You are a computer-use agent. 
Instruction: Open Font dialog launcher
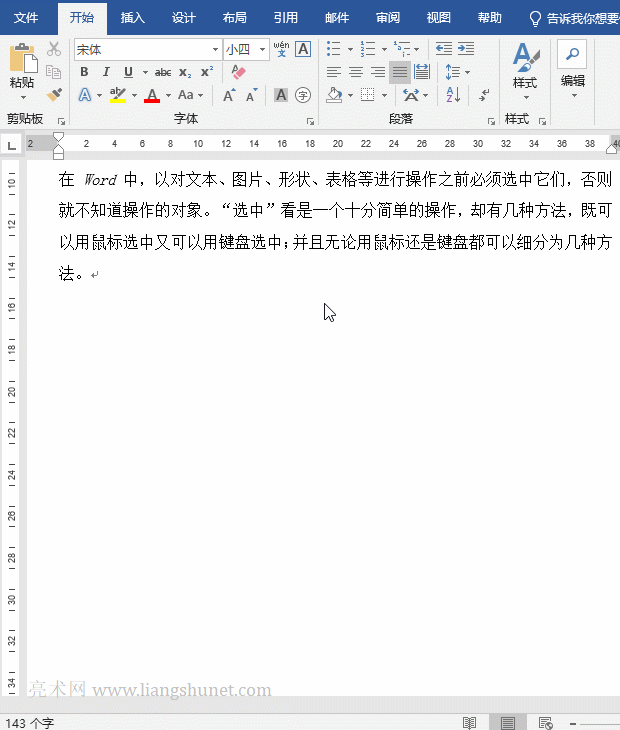[310, 122]
